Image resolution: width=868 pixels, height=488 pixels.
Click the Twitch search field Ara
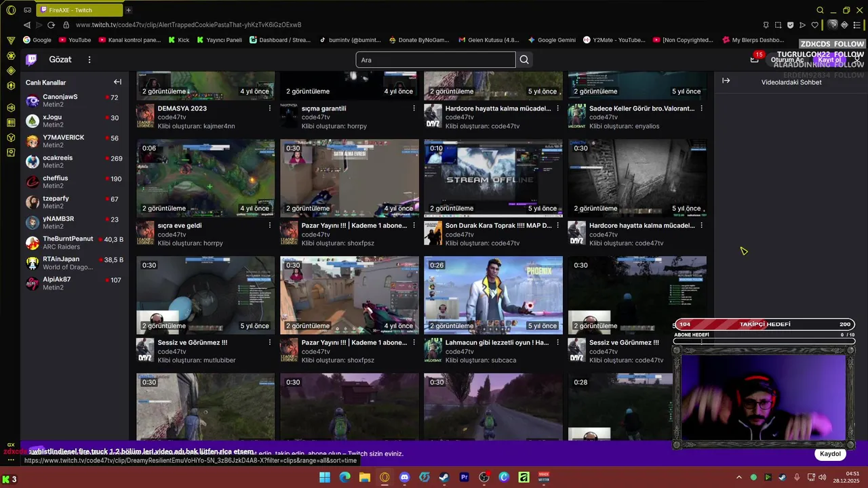pos(435,60)
